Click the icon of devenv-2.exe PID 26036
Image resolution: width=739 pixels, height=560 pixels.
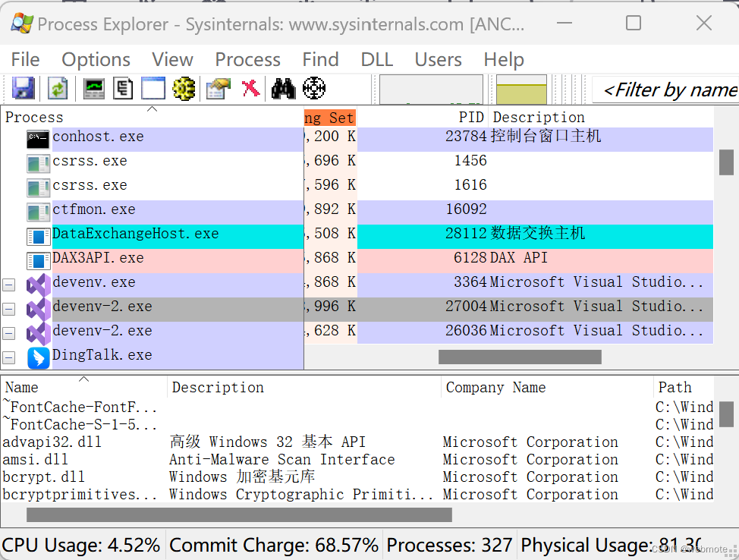(x=38, y=333)
